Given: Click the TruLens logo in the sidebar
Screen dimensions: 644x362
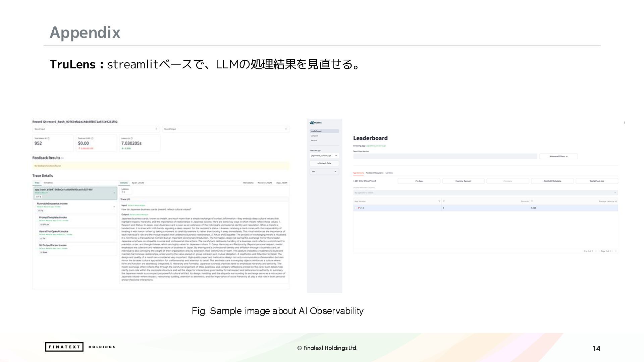Looking at the screenshot, I should tap(316, 123).
